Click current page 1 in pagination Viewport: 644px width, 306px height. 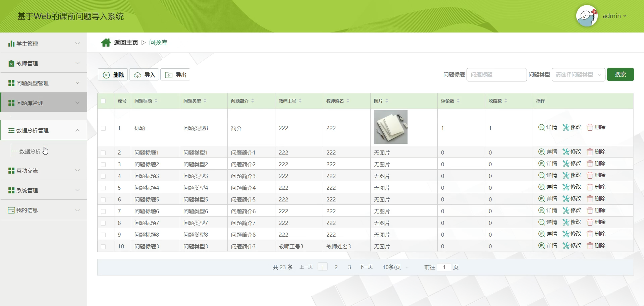[323, 267]
